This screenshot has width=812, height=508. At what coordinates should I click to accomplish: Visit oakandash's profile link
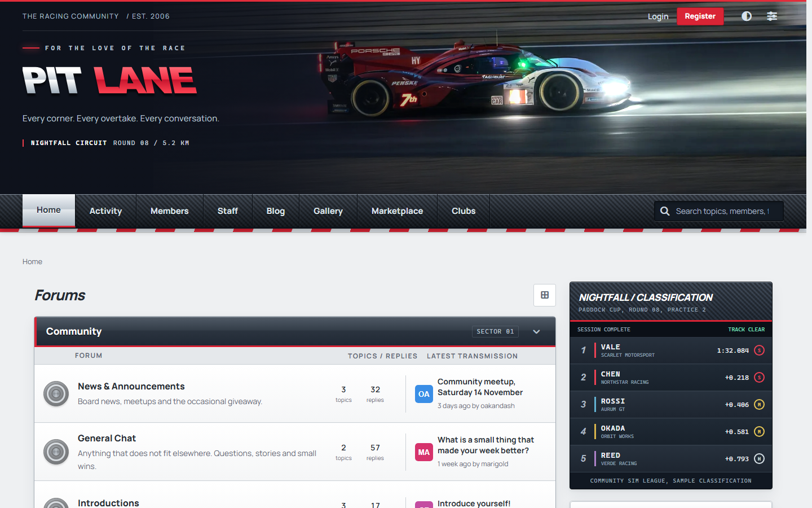click(497, 406)
